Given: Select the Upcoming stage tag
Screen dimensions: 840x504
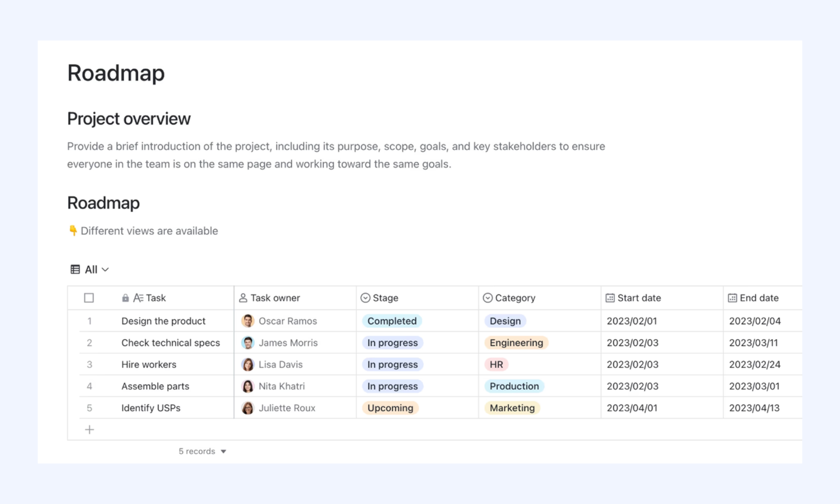Looking at the screenshot, I should pyautogui.click(x=390, y=408).
